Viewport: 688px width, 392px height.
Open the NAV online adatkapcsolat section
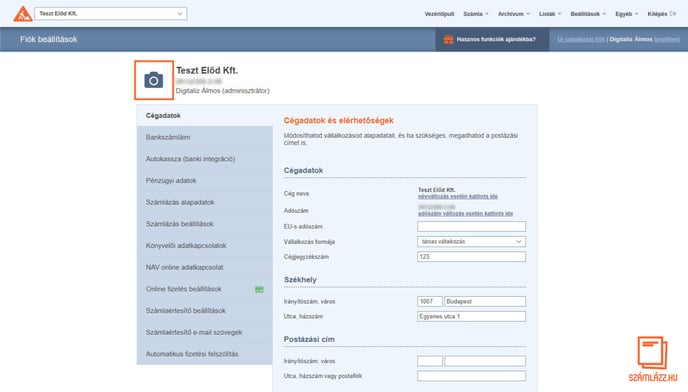(x=204, y=267)
